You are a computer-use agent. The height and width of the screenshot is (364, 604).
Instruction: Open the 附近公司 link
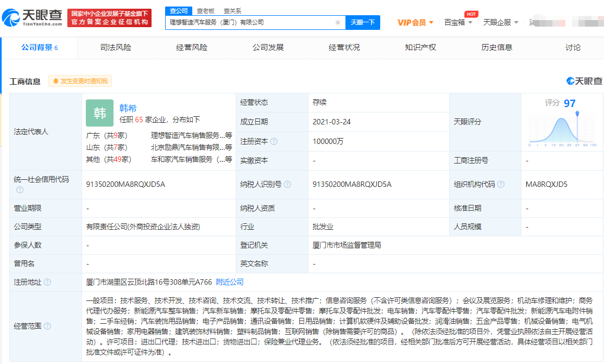tap(230, 282)
